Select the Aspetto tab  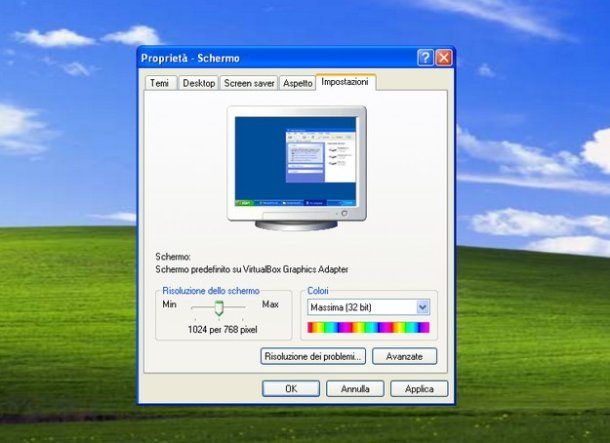[x=298, y=83]
